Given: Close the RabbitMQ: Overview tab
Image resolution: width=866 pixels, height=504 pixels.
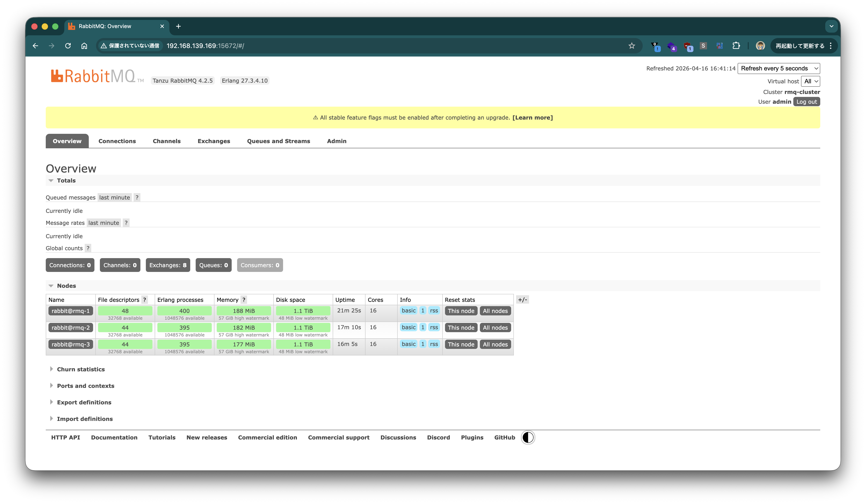Looking at the screenshot, I should click(162, 26).
